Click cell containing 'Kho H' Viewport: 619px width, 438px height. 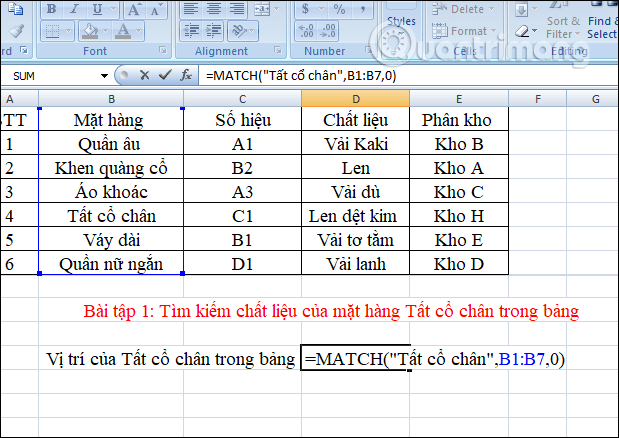459,216
